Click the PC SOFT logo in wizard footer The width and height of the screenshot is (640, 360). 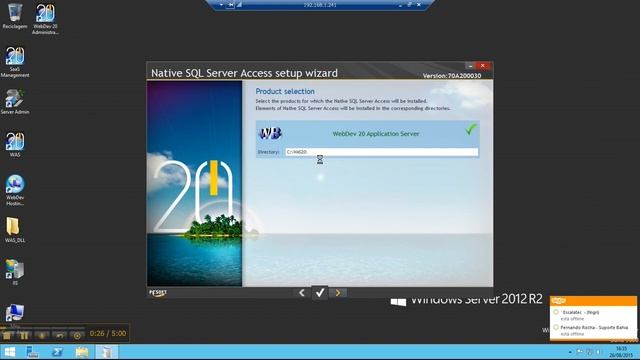click(x=158, y=293)
